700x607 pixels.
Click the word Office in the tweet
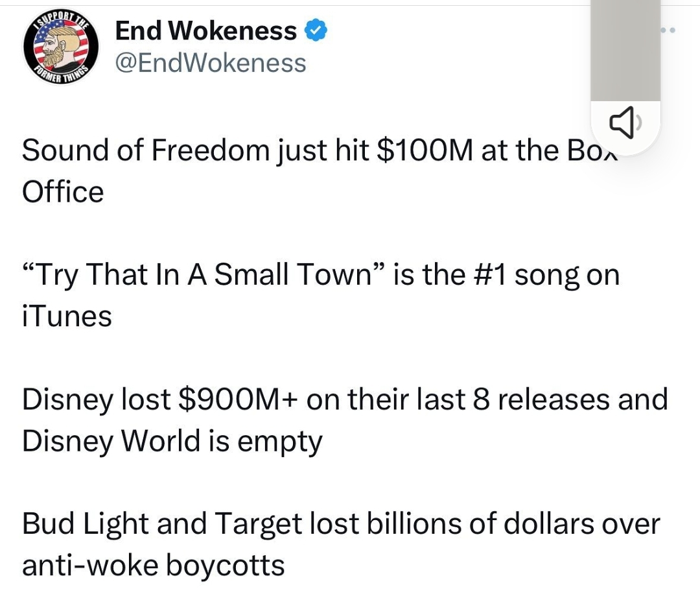[x=63, y=191]
